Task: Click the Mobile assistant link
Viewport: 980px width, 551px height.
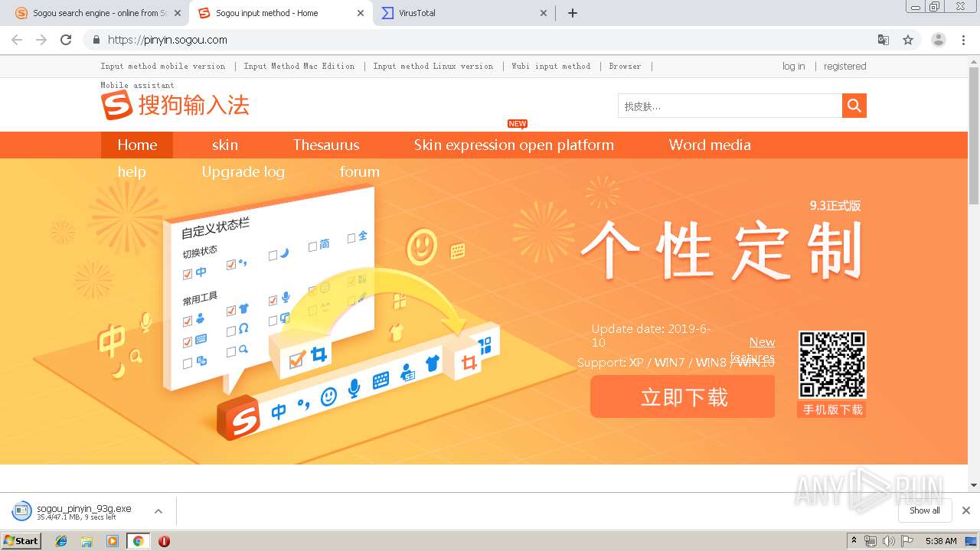Action: pos(137,85)
